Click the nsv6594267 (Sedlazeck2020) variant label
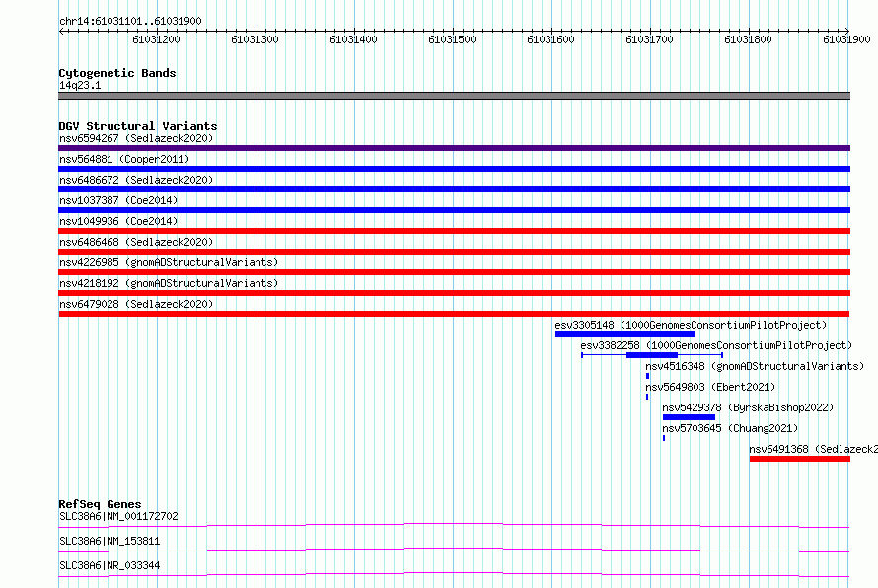The width and height of the screenshot is (878, 588). point(136,138)
